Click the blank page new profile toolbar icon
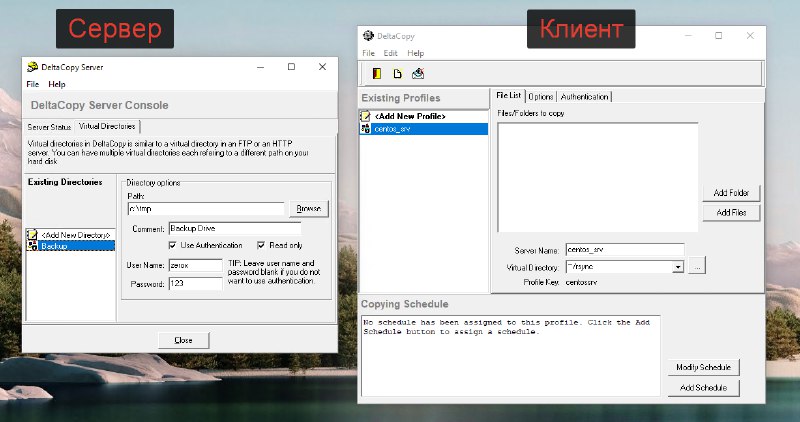The width and height of the screenshot is (800, 422). (397, 73)
